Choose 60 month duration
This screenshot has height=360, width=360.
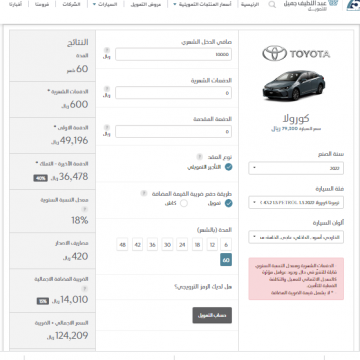point(226,260)
